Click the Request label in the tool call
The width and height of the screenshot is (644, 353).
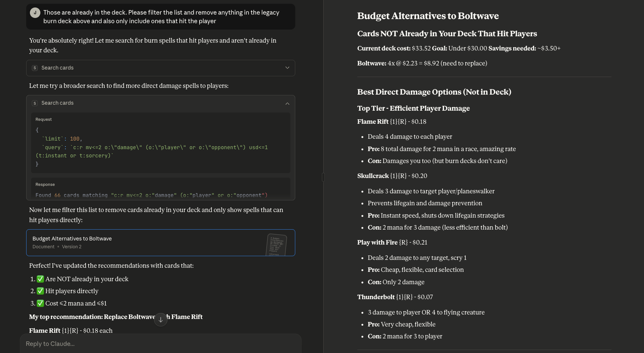coord(44,120)
